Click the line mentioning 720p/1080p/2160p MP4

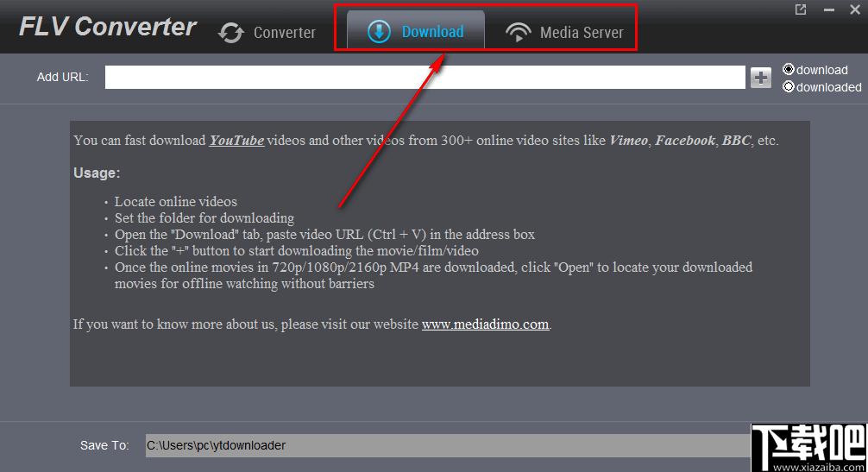[433, 275]
